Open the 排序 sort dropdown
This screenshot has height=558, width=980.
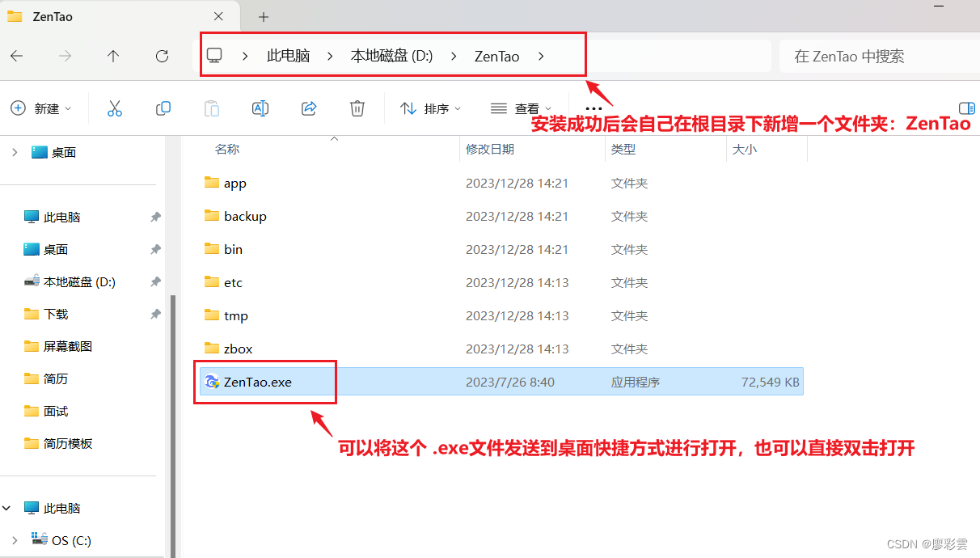click(x=431, y=108)
